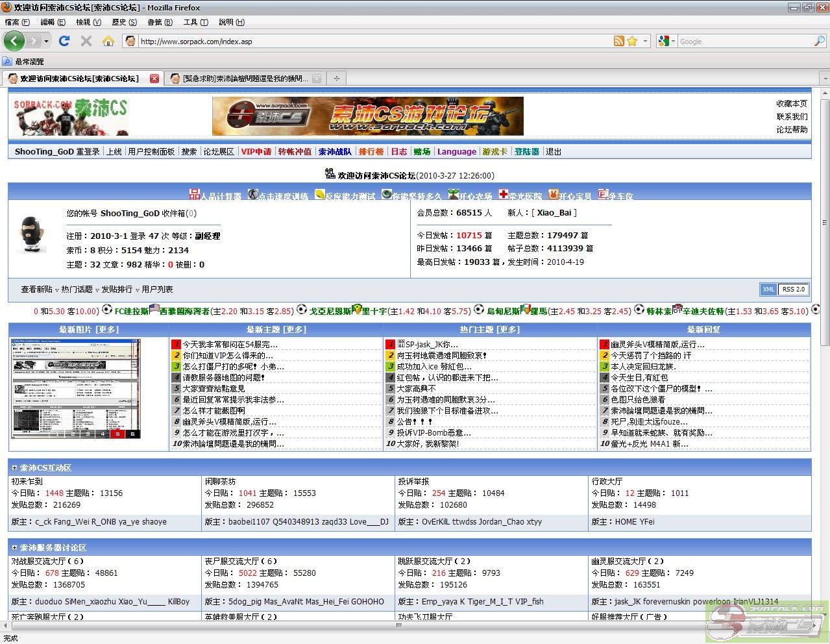This screenshot has width=830, height=644.
Task: Click the XML feed button
Action: coord(768,290)
